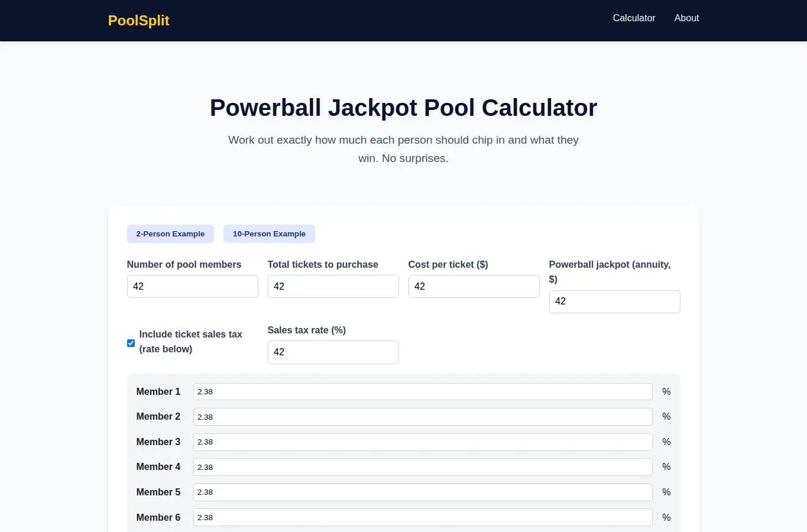Viewport: 807px width, 532px height.
Task: Focus the Cost per ticket field
Action: 474,286
